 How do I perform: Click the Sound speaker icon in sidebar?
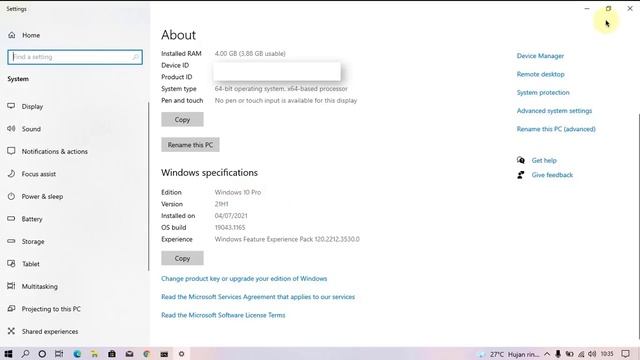11,129
